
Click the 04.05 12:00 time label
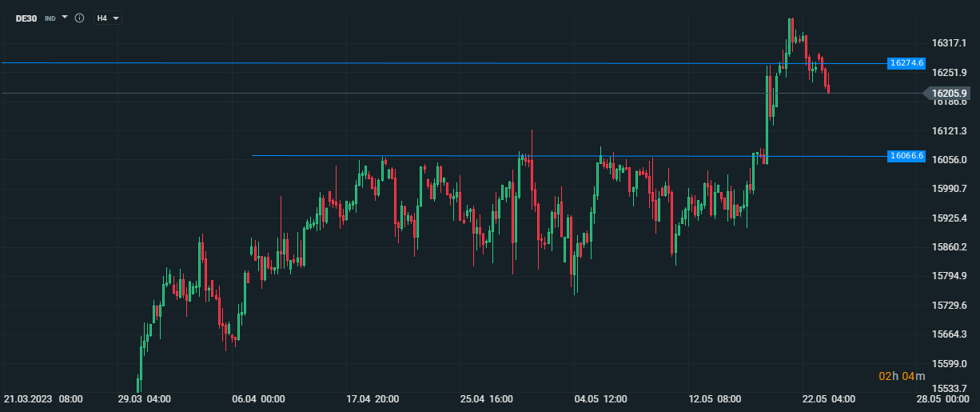(x=600, y=398)
